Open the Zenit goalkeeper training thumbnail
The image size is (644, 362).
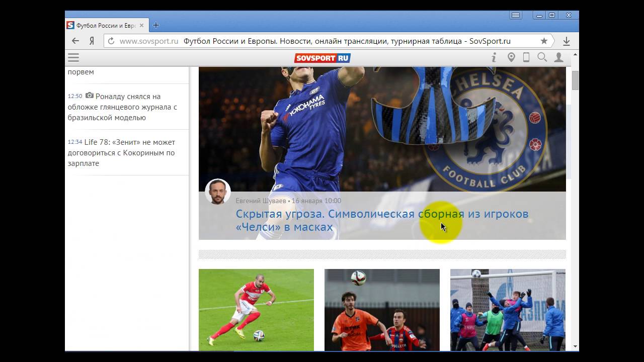pos(508,310)
